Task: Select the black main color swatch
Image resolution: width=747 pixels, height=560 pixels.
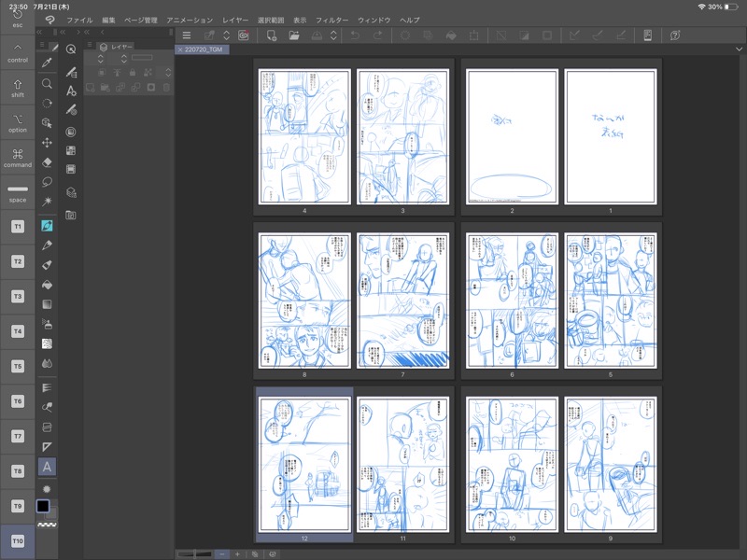Action: (x=43, y=506)
